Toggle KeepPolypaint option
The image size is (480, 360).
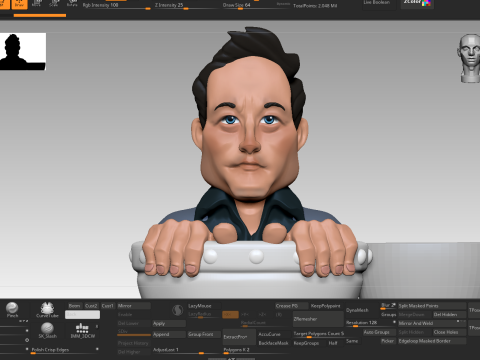click(x=326, y=306)
